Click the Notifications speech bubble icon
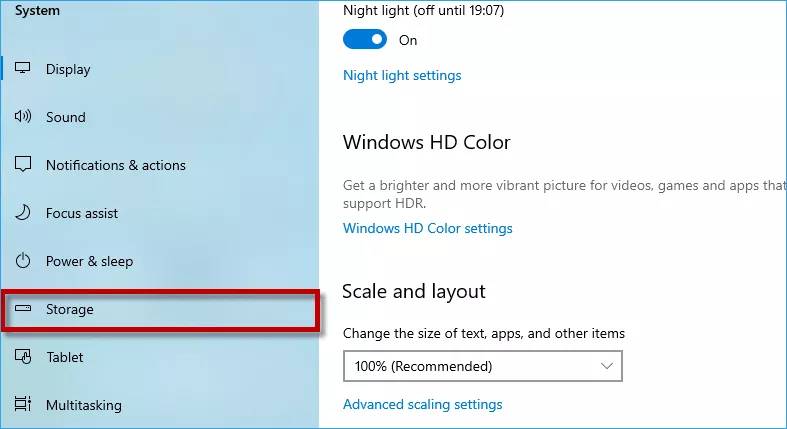The width and height of the screenshot is (787, 429). tap(23, 164)
